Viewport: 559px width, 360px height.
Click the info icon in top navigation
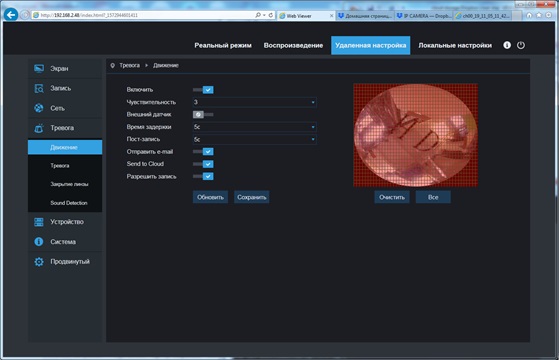click(507, 45)
